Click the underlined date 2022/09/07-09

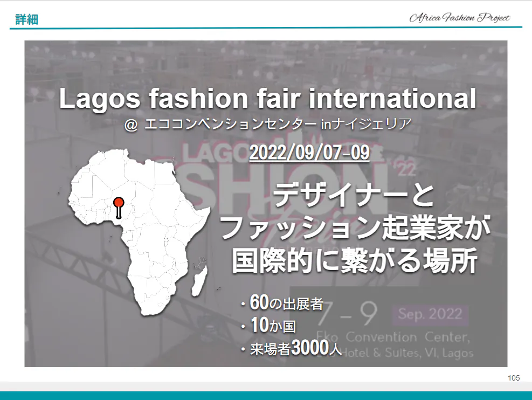click(309, 153)
